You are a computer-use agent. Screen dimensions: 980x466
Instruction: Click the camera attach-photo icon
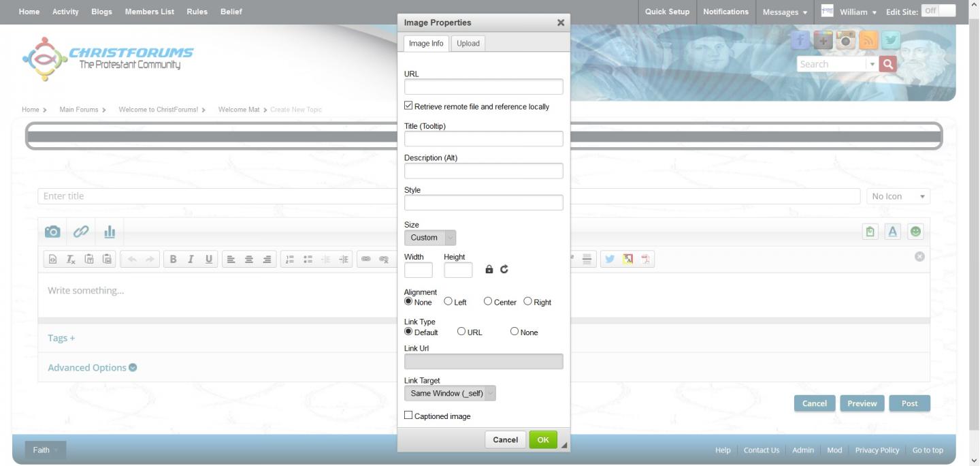52,232
